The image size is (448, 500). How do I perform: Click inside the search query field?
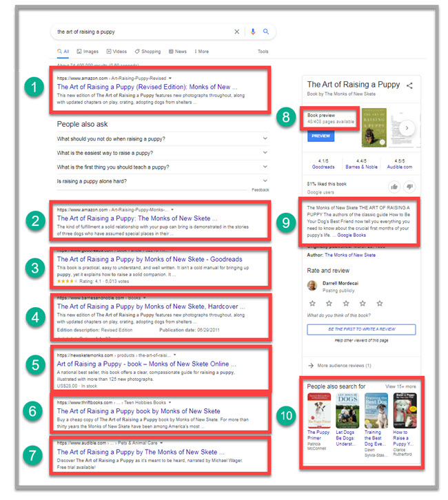click(143, 32)
